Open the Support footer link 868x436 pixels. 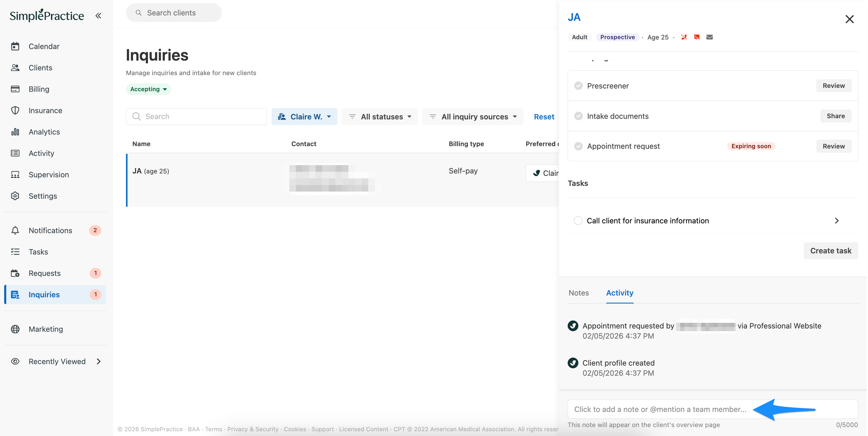(x=322, y=429)
